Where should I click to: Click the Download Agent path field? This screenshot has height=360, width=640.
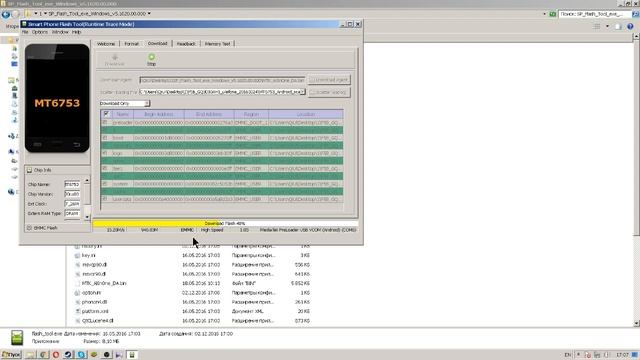[222, 80]
